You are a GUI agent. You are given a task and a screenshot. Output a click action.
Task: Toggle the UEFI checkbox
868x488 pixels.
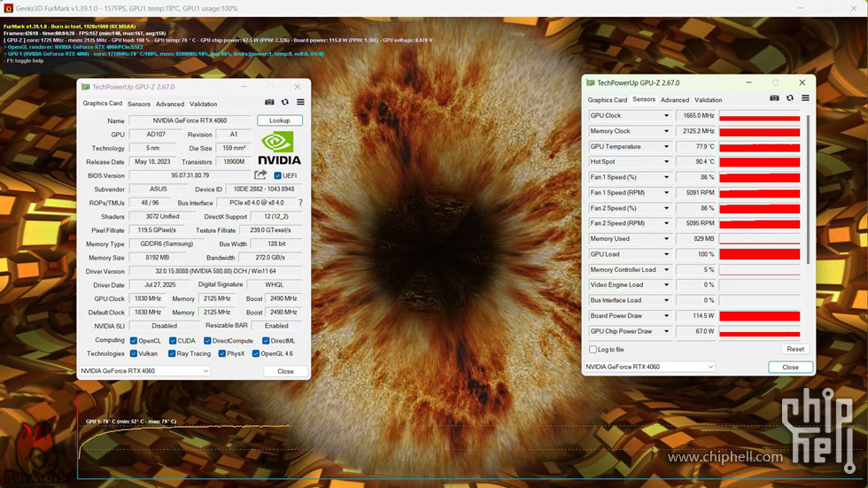[278, 175]
